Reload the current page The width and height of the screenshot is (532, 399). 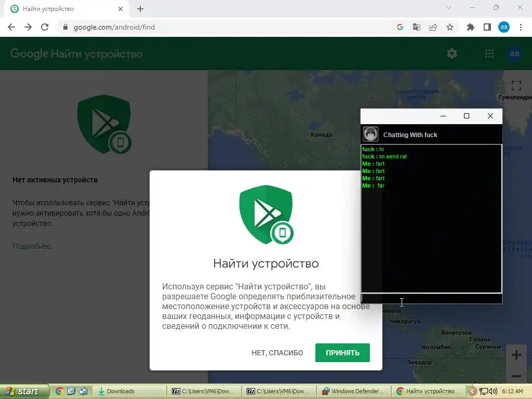pyautogui.click(x=45, y=27)
